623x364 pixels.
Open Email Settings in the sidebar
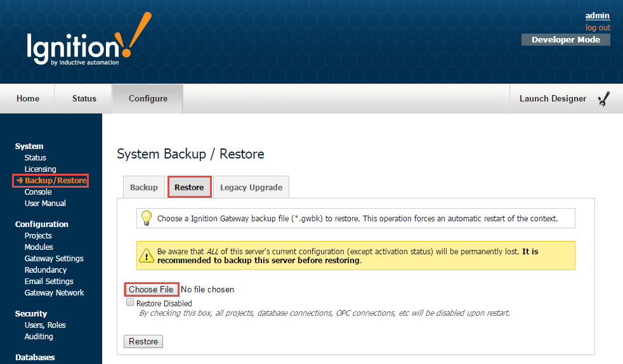(49, 282)
